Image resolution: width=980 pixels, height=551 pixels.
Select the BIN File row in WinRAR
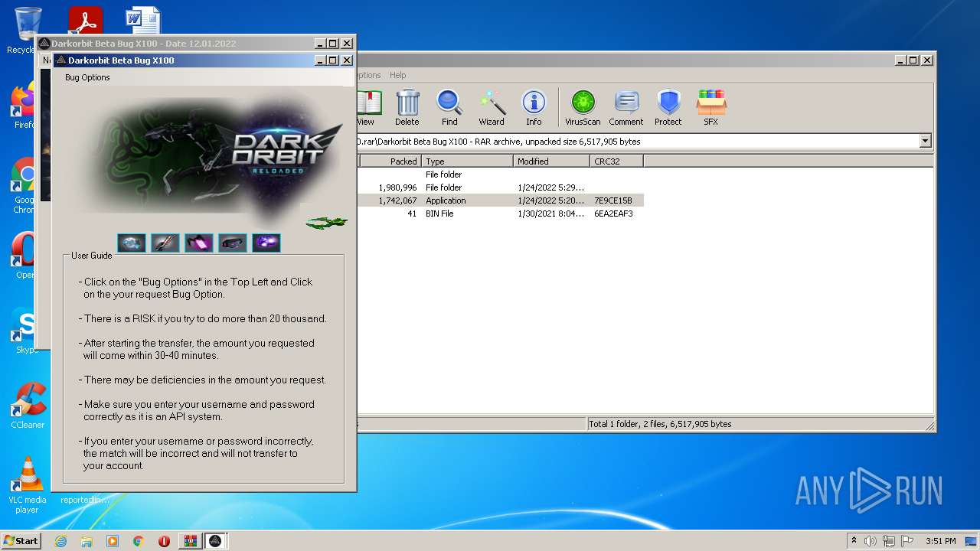point(500,214)
